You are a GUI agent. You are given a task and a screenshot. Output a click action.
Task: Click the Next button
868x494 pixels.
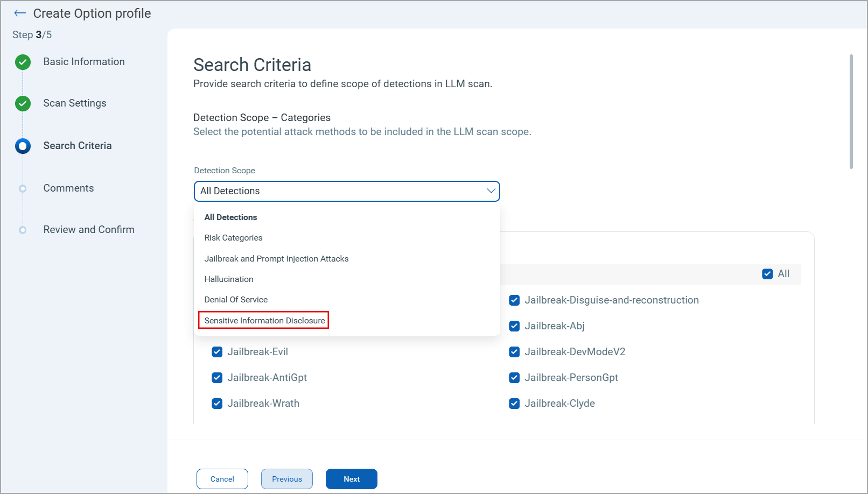click(351, 478)
